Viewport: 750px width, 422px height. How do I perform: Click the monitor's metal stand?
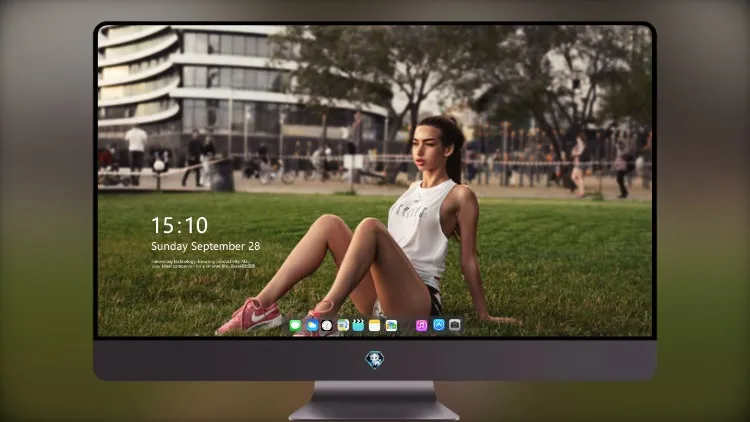point(374,401)
